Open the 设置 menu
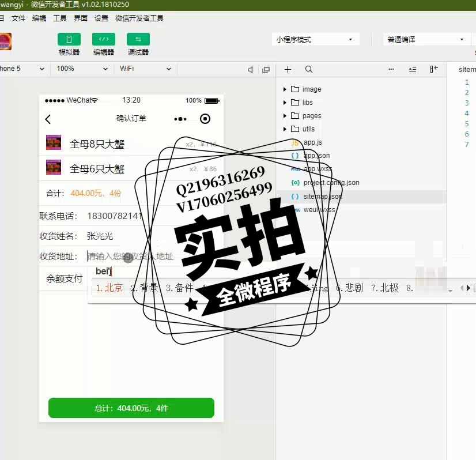Viewport: 476px width, 460px height. point(101,18)
